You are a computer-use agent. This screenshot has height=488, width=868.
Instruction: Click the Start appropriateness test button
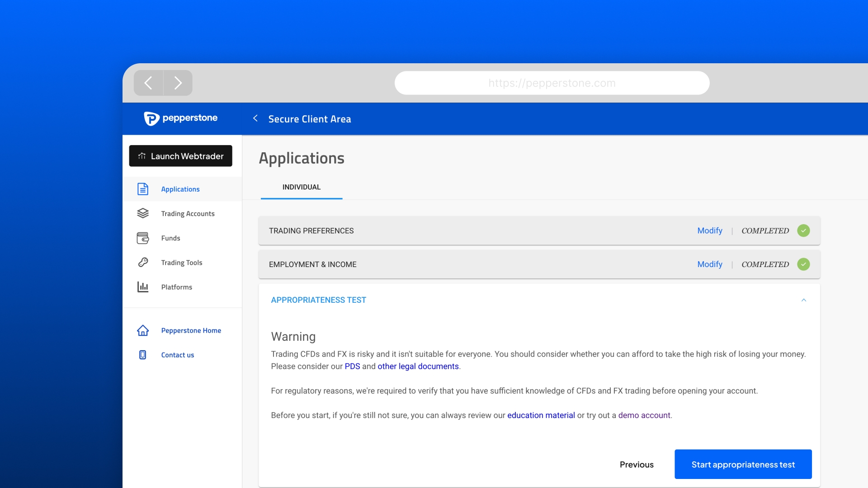pos(743,464)
